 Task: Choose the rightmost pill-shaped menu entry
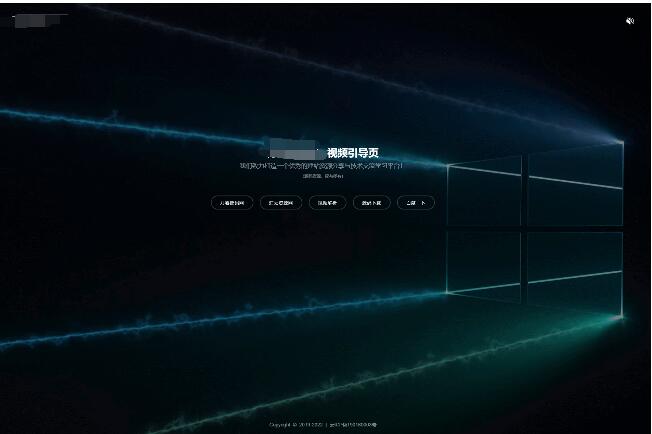(x=416, y=203)
